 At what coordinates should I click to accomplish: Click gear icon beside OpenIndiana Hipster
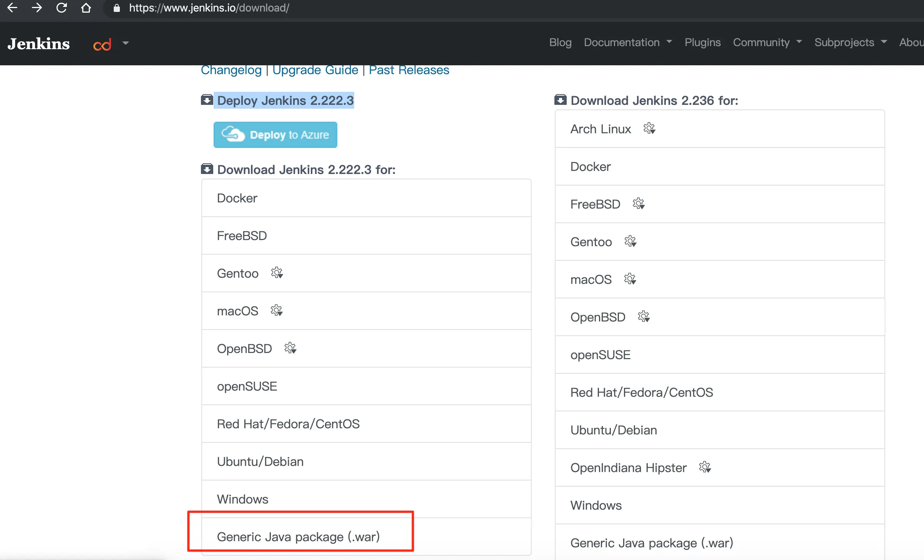click(x=705, y=467)
